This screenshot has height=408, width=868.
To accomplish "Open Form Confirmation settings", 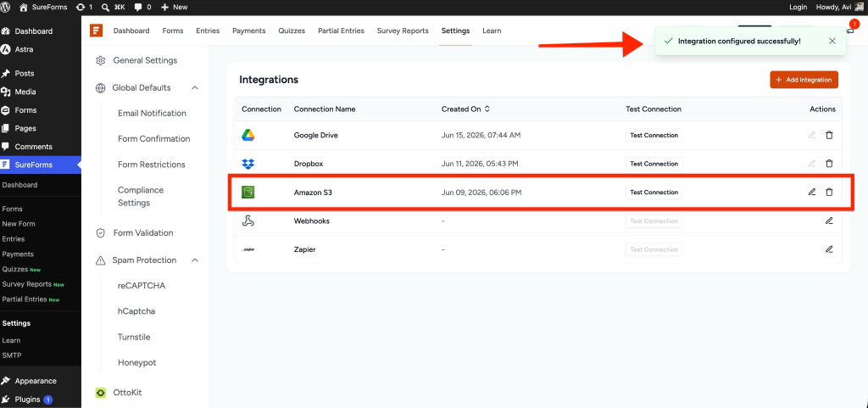I will (x=154, y=139).
